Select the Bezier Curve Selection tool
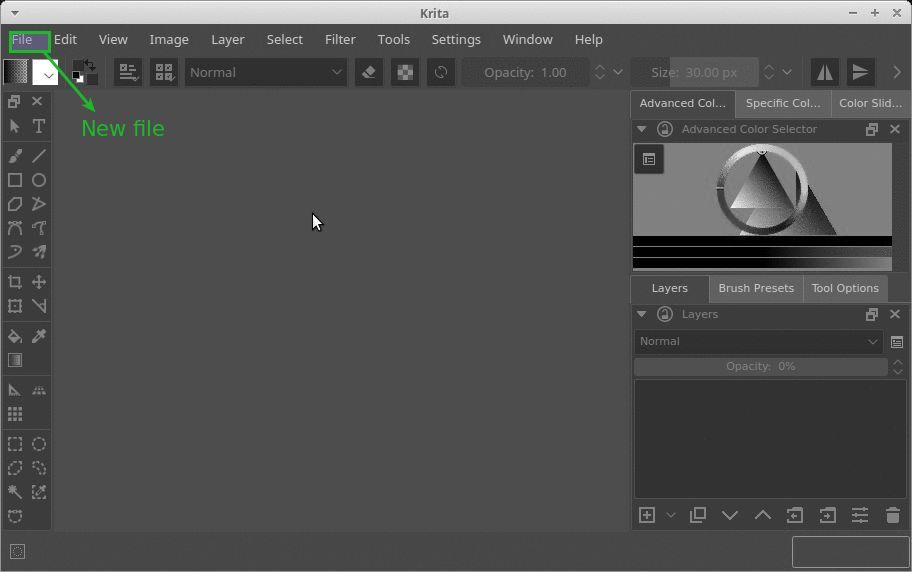Viewport: 912px width, 572px height. 15,516
